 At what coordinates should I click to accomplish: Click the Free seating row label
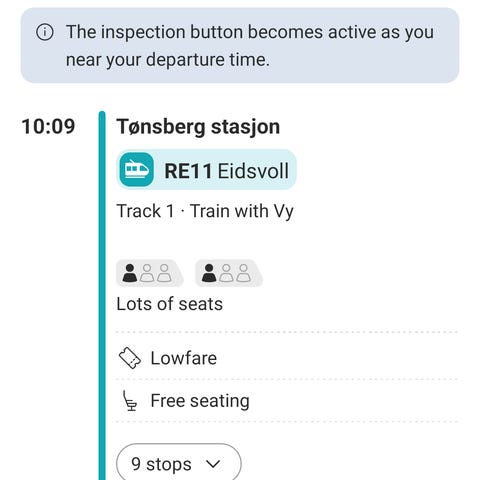click(200, 401)
